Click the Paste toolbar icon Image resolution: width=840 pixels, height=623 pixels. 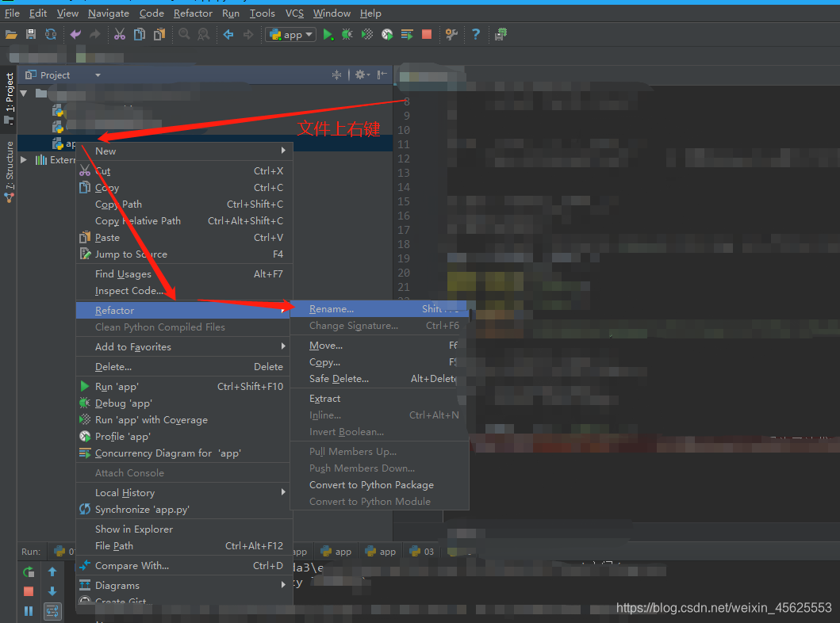(x=159, y=35)
